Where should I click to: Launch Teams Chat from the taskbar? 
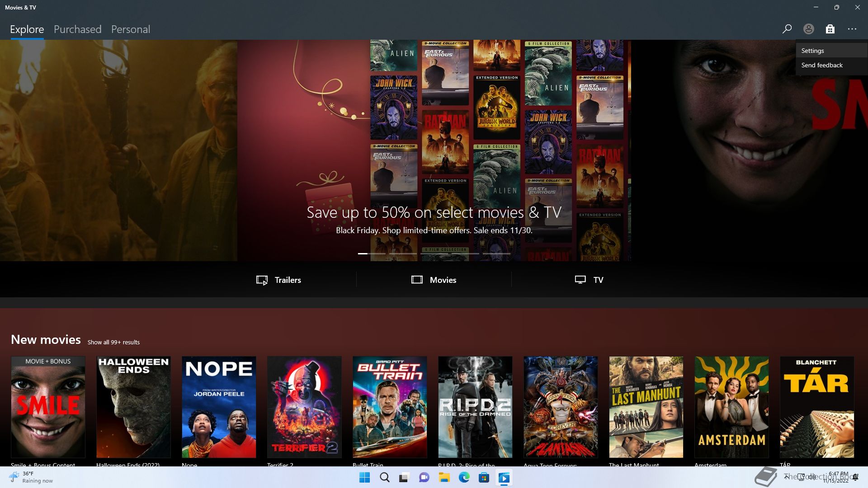[x=424, y=478]
